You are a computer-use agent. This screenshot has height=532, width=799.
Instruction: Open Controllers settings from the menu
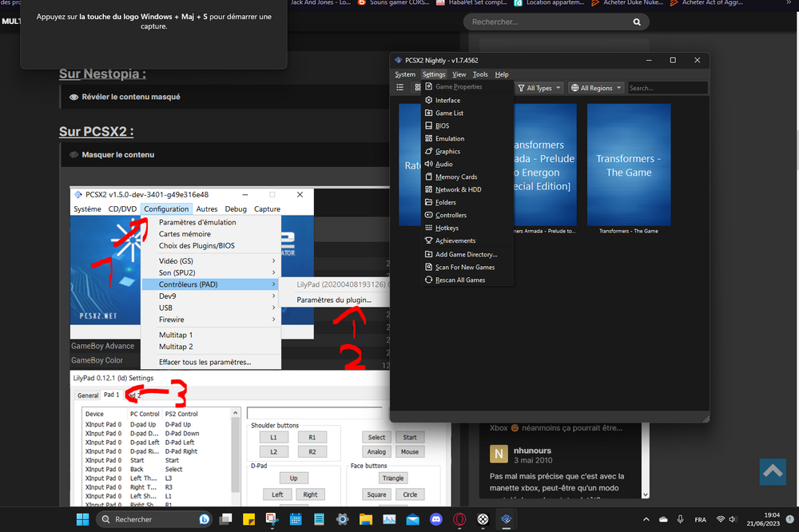pos(451,215)
